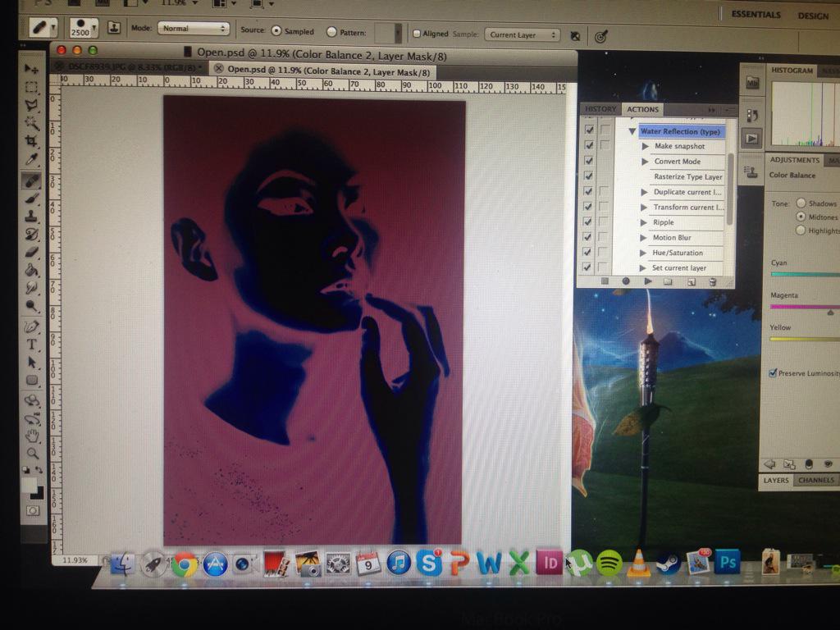Toggle the Make snapshot step checkbox
Screen dimensions: 840x630
click(x=589, y=144)
